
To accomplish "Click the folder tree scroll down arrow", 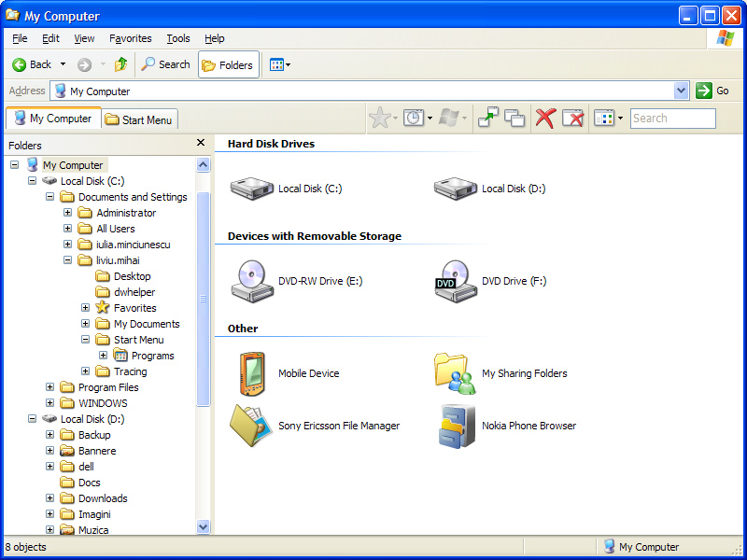I will click(203, 526).
